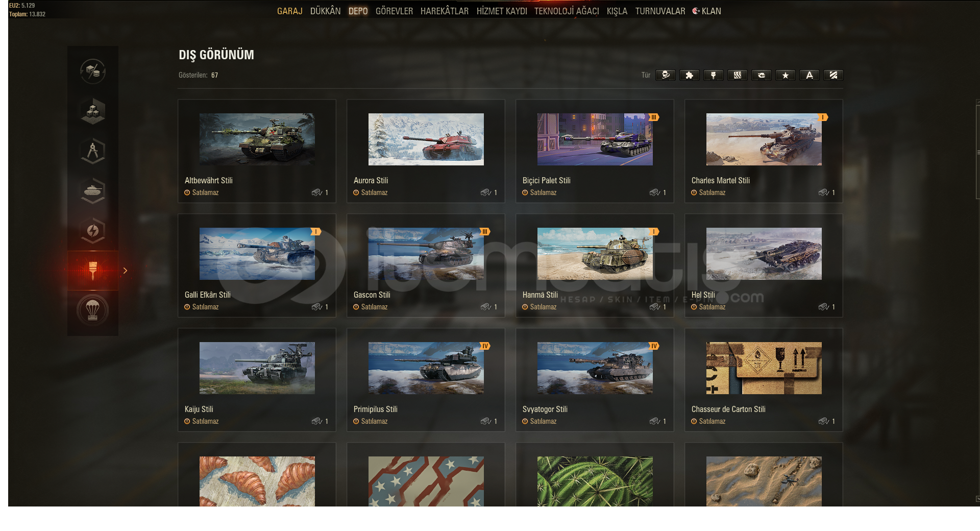
Task: Click the 'Toplam: 13.832' status text
Action: click(x=27, y=14)
